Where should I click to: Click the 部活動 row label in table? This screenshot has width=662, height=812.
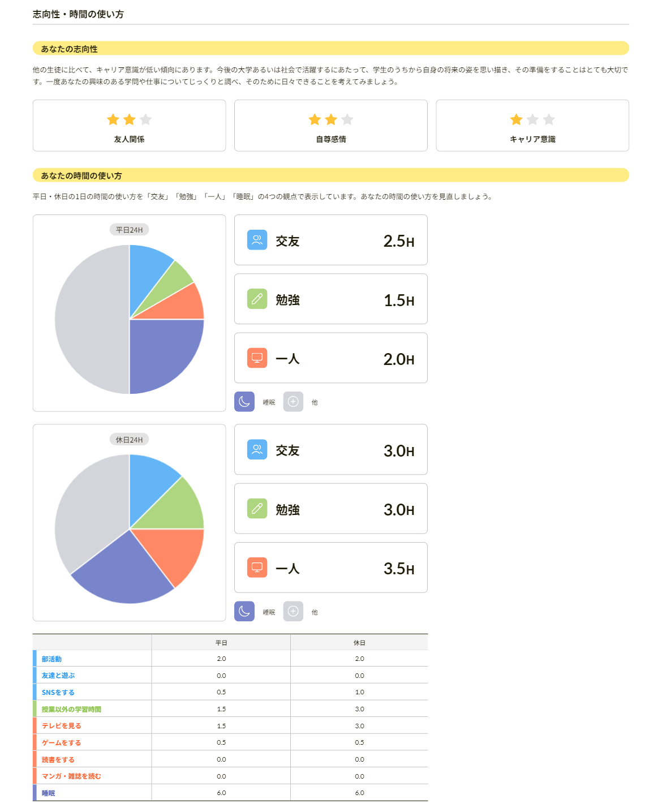coord(51,659)
